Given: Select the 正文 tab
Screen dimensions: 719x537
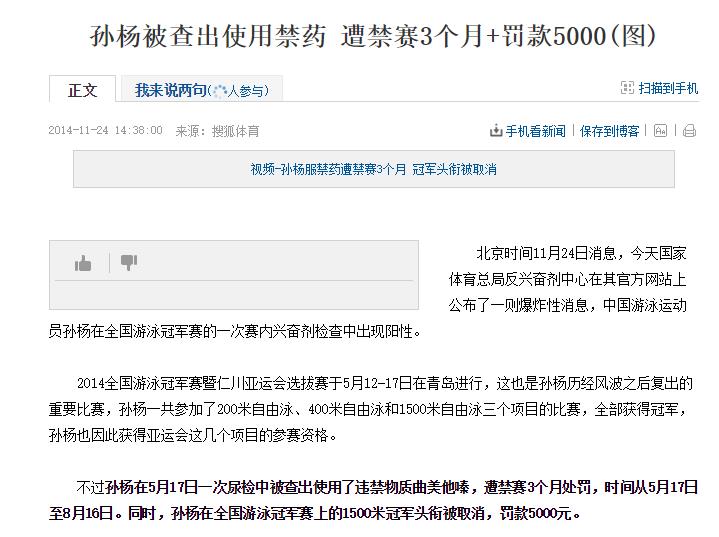Looking at the screenshot, I should pos(83,89).
